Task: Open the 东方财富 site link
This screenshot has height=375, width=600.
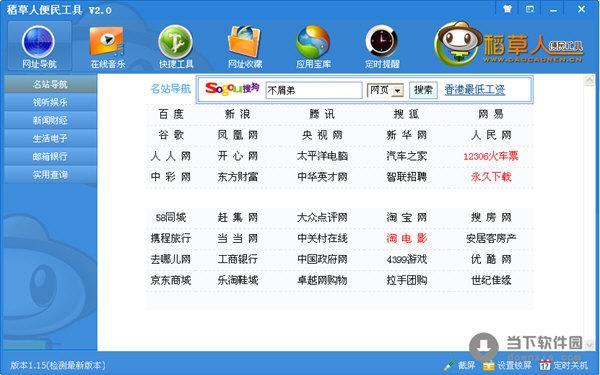Action: [x=238, y=177]
